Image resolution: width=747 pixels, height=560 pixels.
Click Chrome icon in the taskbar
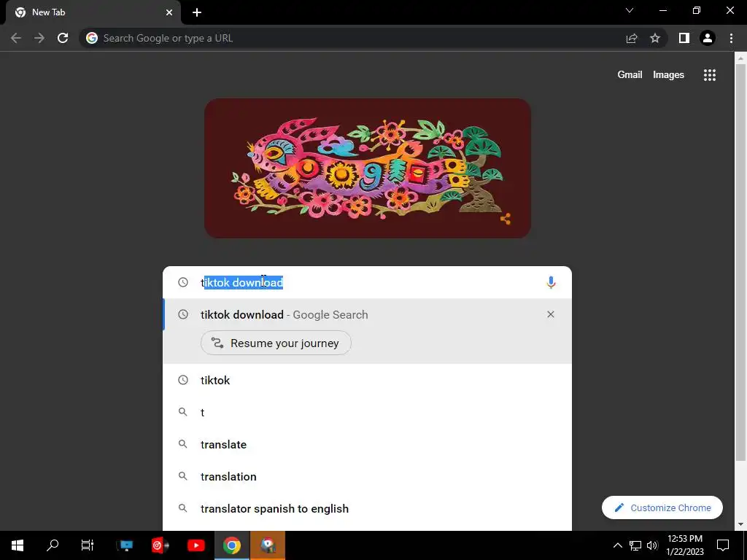coord(231,545)
